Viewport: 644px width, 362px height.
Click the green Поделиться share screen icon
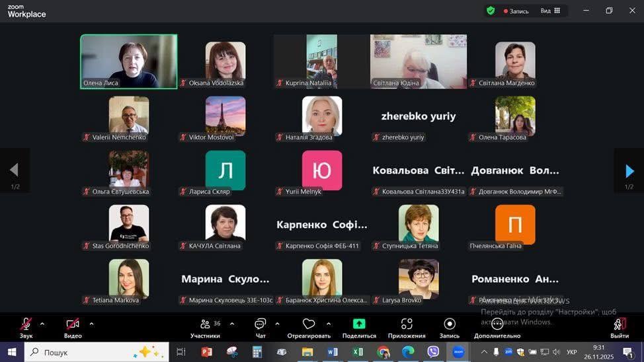(x=359, y=324)
